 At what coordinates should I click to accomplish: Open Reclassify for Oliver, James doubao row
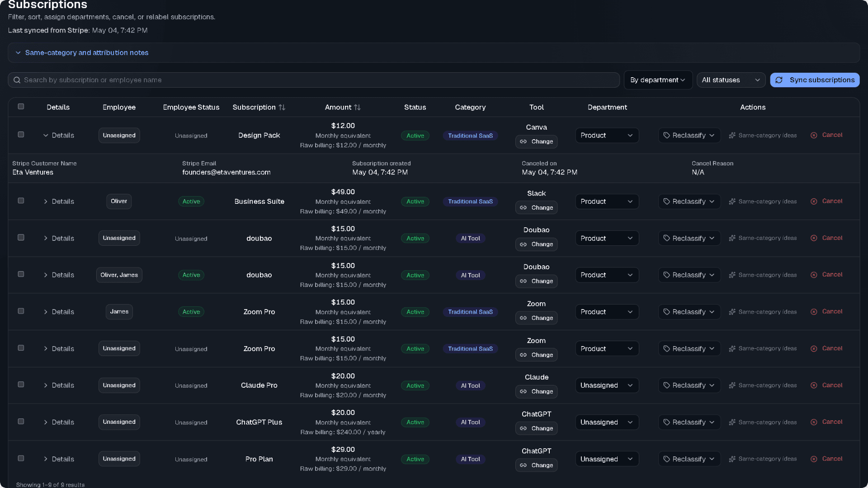[689, 275]
